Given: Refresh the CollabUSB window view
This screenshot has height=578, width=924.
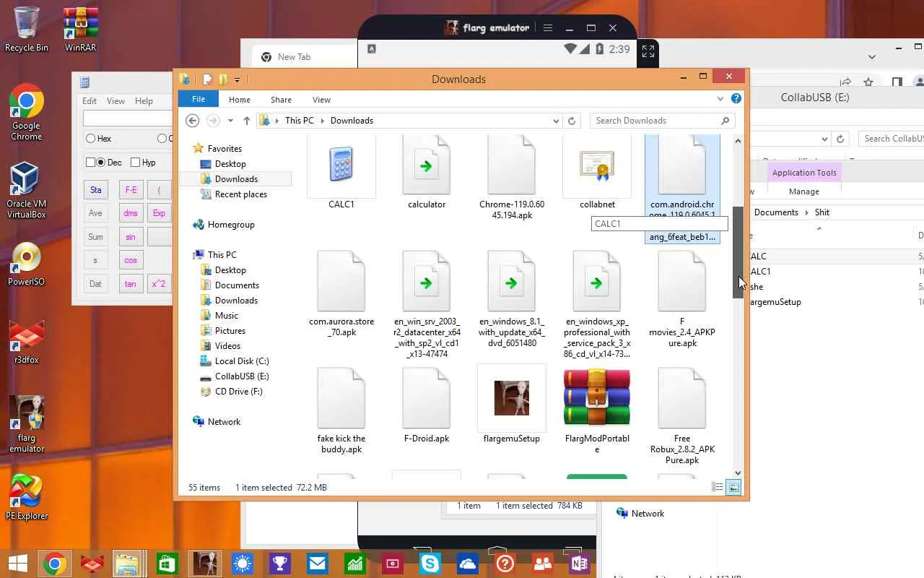Looking at the screenshot, I should pos(840,139).
